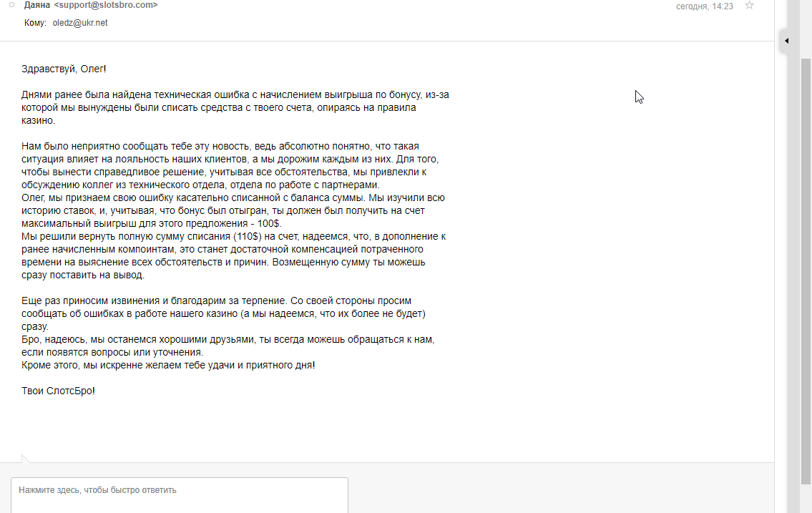The image size is (812, 513).
Task: Click the line starting Еще раз приносим
Action: pyautogui.click(x=216, y=301)
